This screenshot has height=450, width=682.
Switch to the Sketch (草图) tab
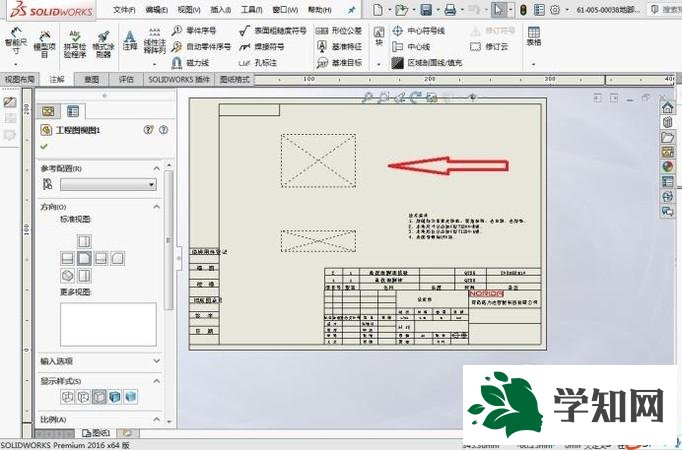(91, 80)
